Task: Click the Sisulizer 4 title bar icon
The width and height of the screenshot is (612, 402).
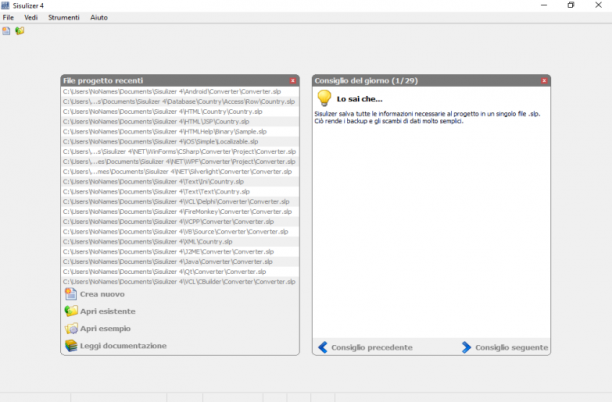Action: coord(5,5)
